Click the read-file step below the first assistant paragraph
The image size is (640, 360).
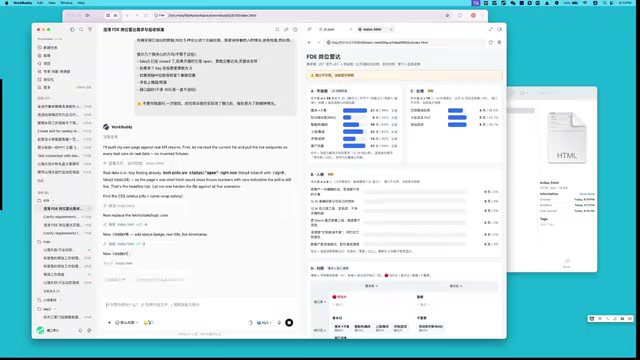point(133,163)
